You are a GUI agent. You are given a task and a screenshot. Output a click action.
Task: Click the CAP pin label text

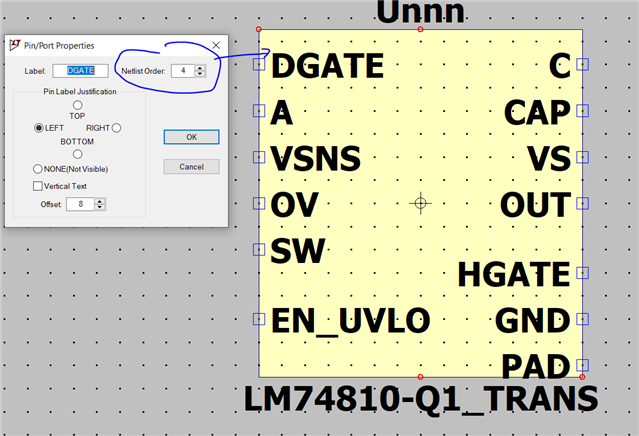(537, 112)
